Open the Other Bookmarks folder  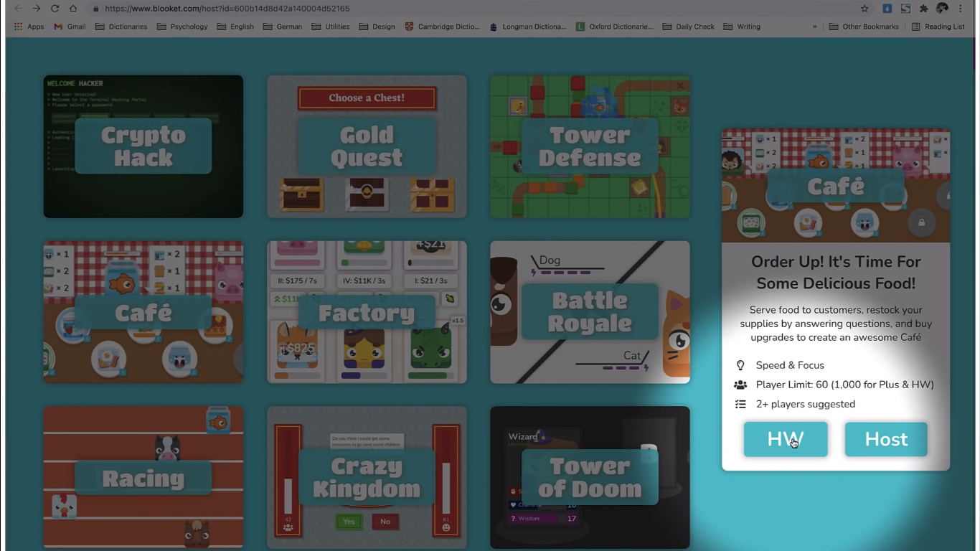click(864, 27)
